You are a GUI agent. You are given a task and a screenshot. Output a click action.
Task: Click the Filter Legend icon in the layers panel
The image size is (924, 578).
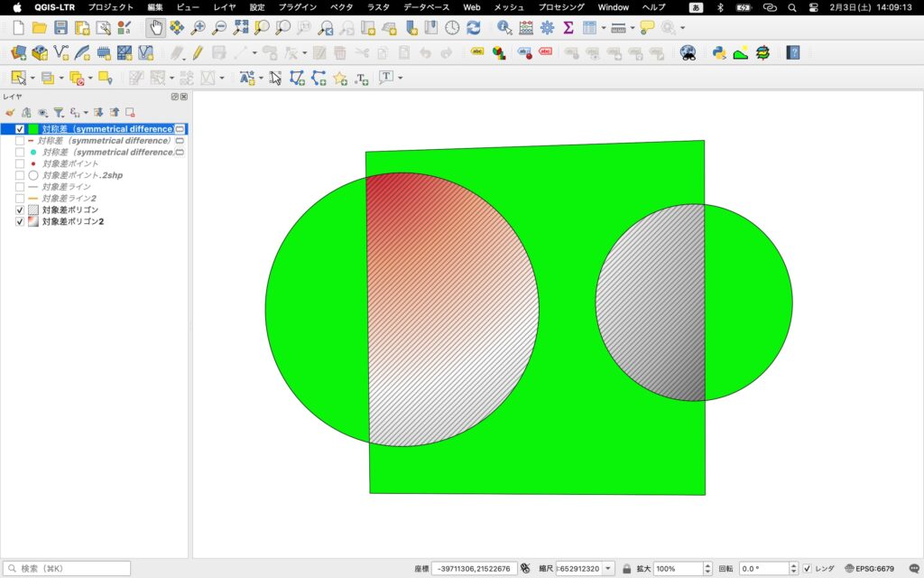point(58,113)
